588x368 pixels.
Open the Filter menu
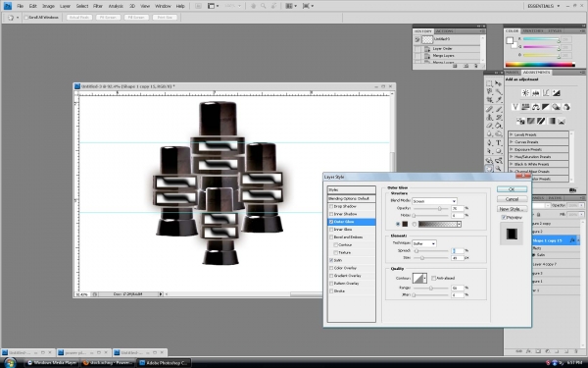coord(98,6)
